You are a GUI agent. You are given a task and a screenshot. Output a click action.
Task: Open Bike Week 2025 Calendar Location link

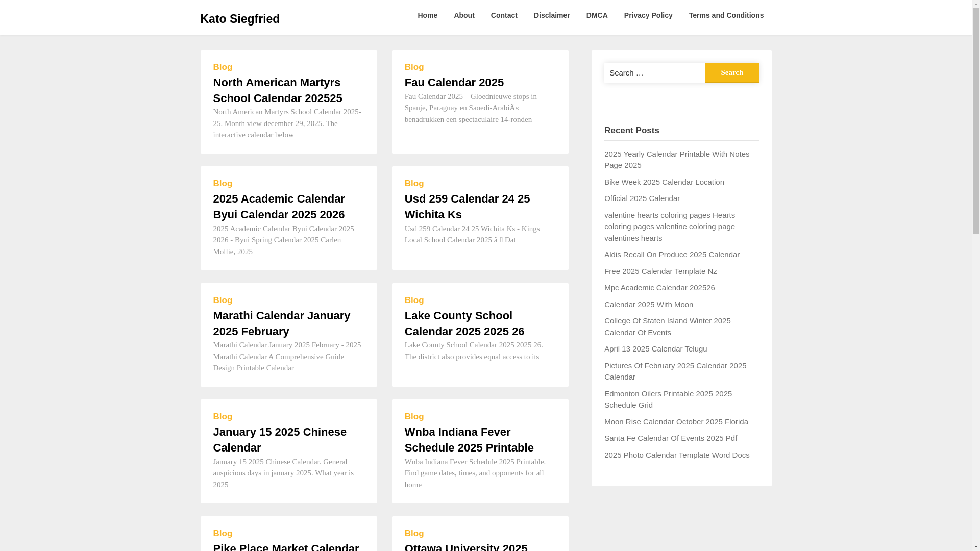[x=664, y=182]
